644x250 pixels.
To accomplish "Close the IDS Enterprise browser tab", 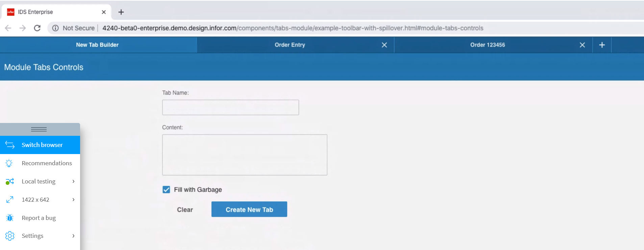I will pos(104,12).
